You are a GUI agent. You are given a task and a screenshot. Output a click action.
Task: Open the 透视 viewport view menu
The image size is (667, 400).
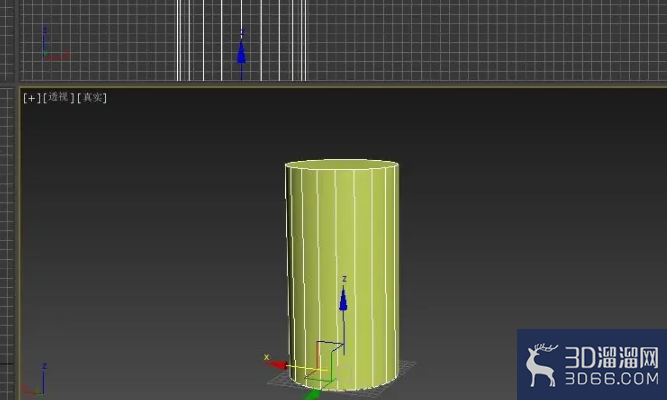58,97
